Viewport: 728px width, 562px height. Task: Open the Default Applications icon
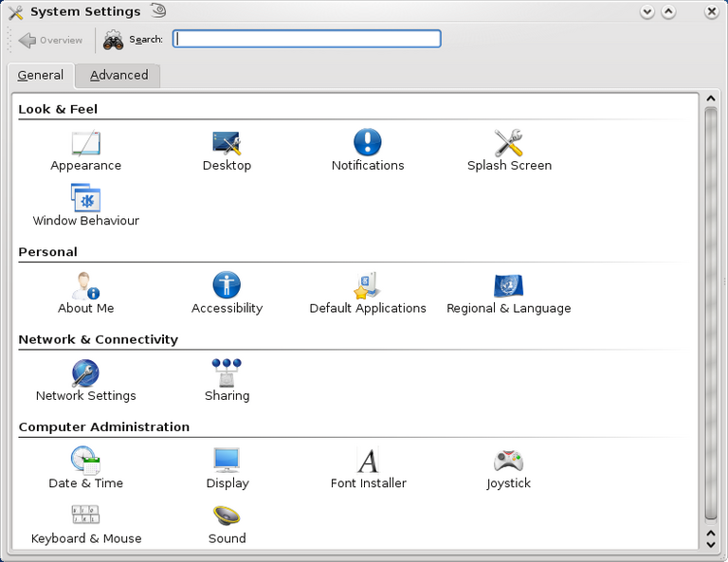click(x=368, y=285)
